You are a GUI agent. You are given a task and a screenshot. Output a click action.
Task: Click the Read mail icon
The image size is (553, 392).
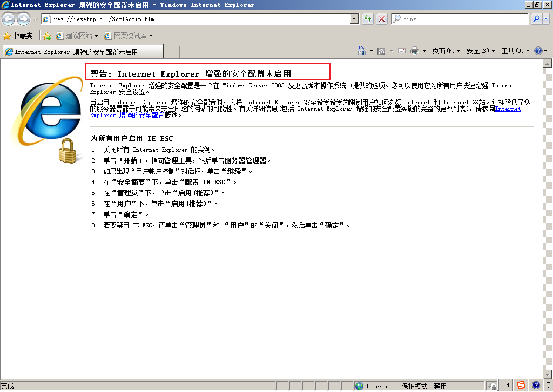coord(401,51)
